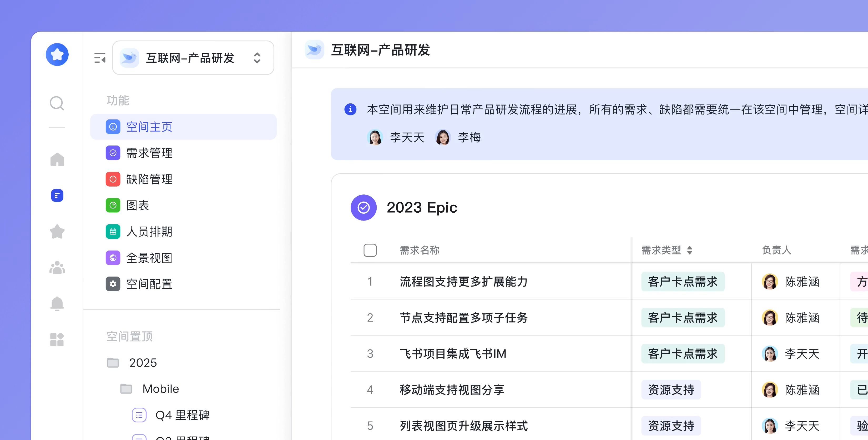This screenshot has width=868, height=440.
Task: Click 资源支持 tag in row 5
Action: [x=671, y=426]
